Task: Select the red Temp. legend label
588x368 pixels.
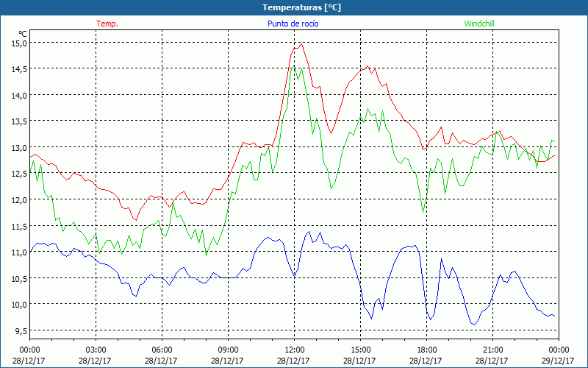Action: (107, 24)
